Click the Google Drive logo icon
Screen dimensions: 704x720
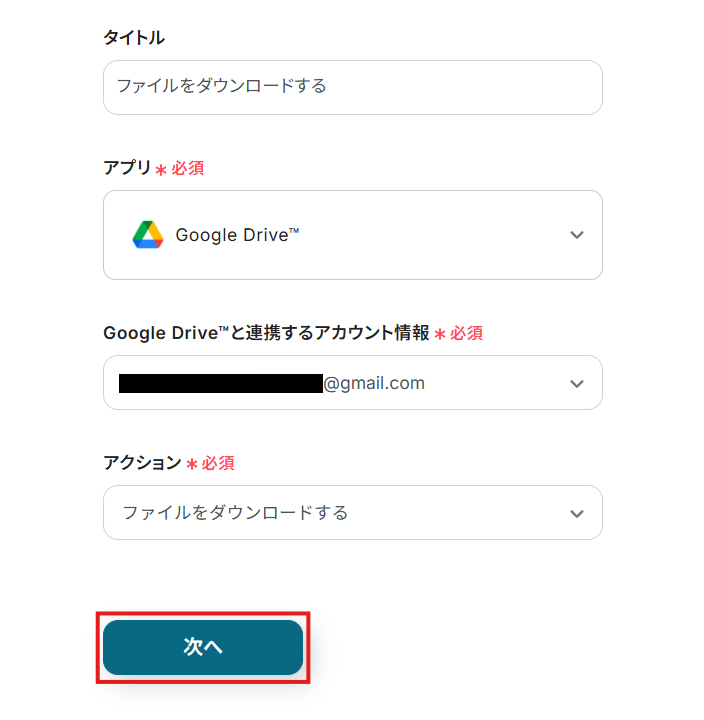point(147,235)
